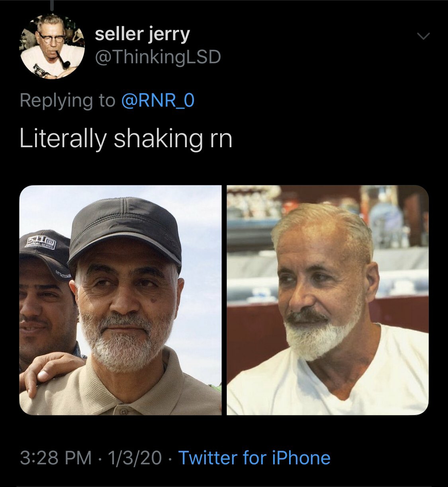Tap the 'Replying to' label
Image resolution: width=448 pixels, height=487 pixels.
point(67,100)
